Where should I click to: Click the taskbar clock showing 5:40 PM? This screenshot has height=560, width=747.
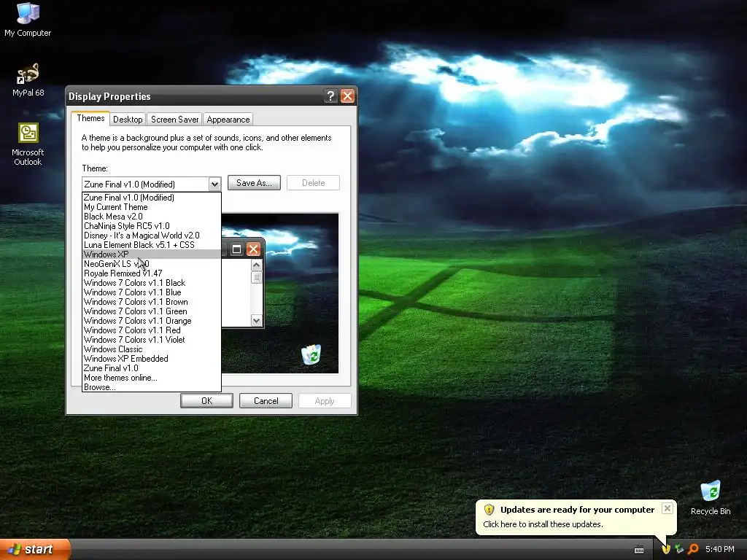[x=720, y=549]
